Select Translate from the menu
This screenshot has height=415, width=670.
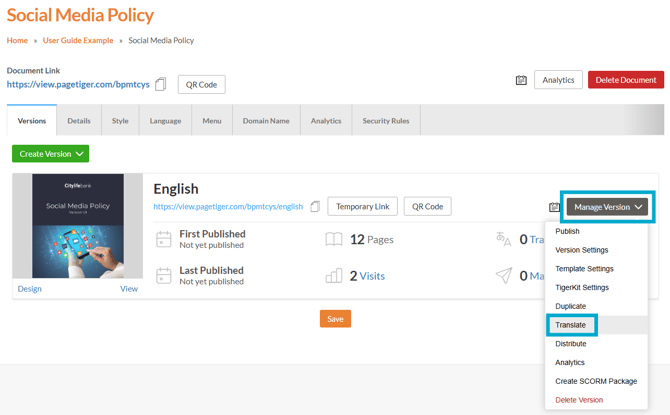pyautogui.click(x=597, y=325)
